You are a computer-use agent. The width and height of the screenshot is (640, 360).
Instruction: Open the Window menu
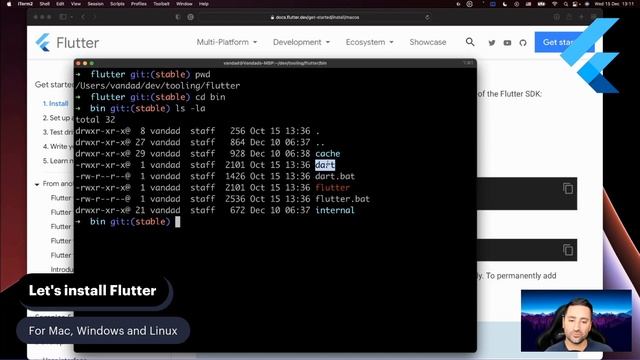click(184, 4)
